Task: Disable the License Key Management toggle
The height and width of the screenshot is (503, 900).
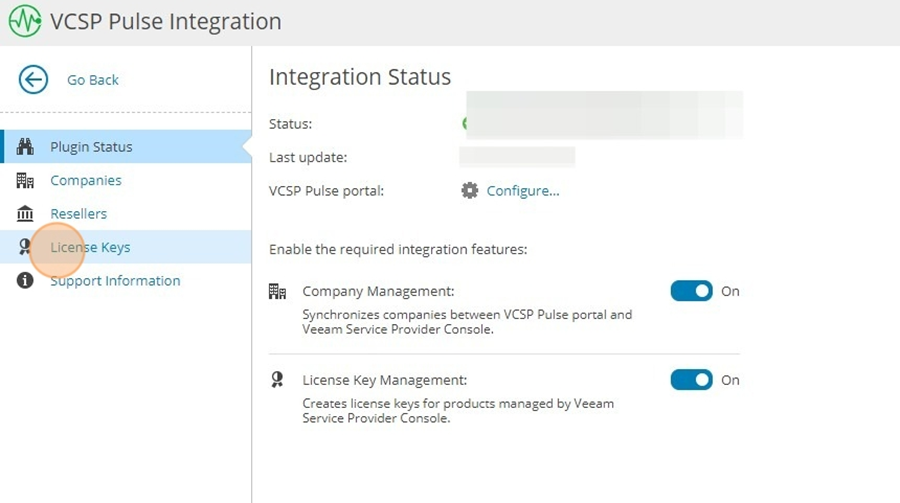Action: pos(691,380)
